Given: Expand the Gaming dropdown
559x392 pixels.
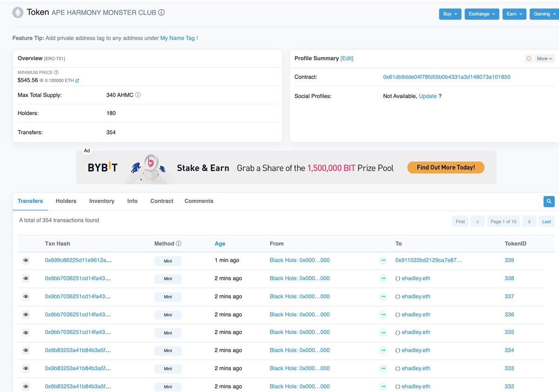Looking at the screenshot, I should tap(544, 14).
